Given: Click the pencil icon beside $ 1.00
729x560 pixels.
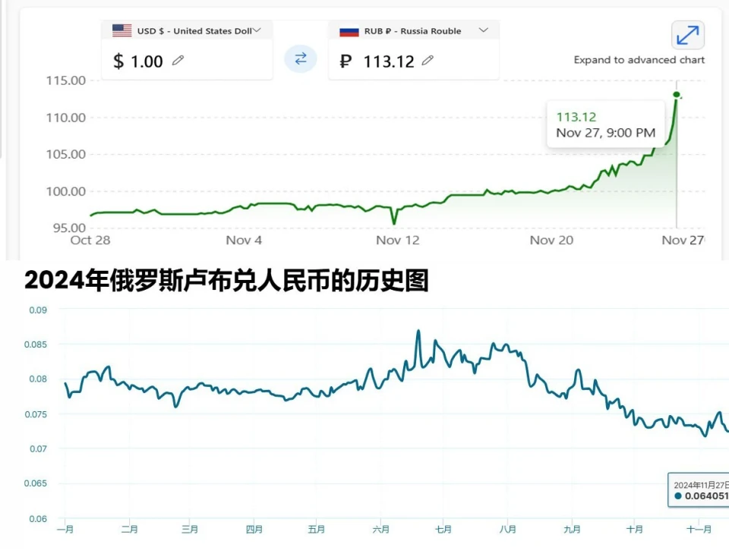Looking at the screenshot, I should click(x=178, y=61).
